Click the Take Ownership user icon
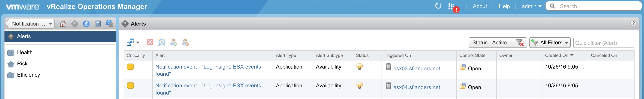644x99 pixels. click(x=173, y=42)
